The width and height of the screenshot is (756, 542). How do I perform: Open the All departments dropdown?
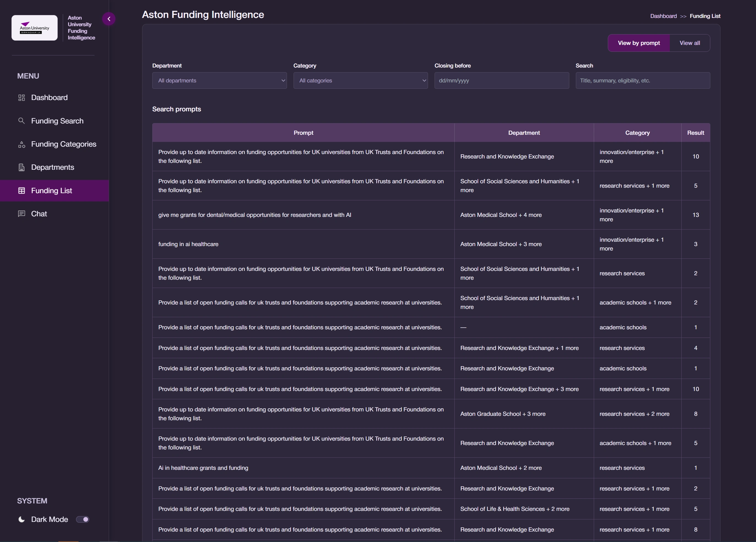pyautogui.click(x=219, y=81)
